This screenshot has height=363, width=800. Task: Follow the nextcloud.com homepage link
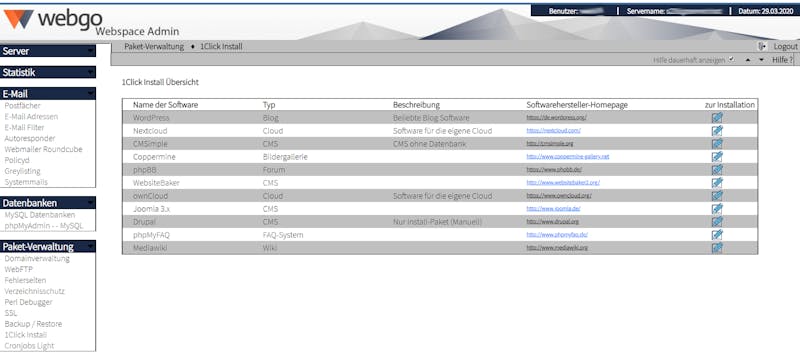(x=554, y=131)
